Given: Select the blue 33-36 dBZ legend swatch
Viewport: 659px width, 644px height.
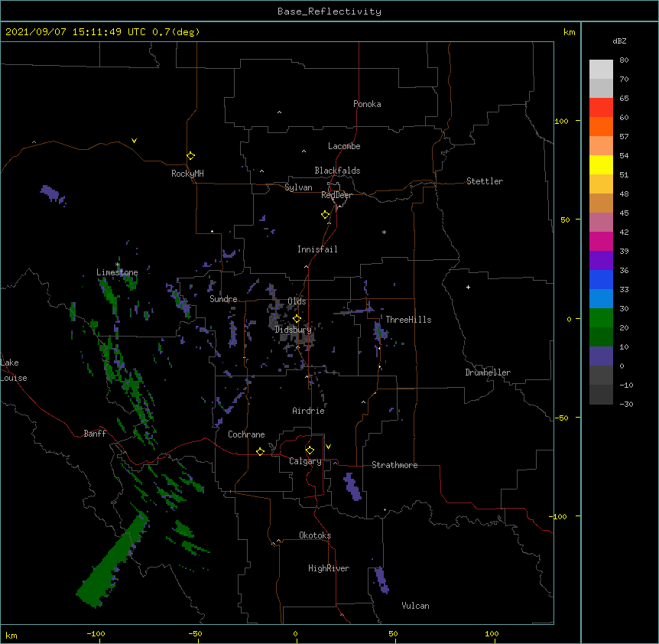Looking at the screenshot, I should click(601, 279).
